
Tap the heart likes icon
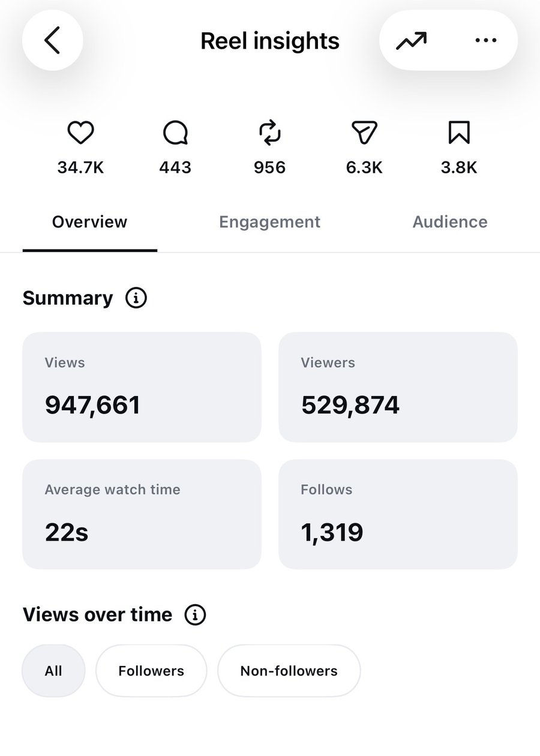click(x=80, y=133)
